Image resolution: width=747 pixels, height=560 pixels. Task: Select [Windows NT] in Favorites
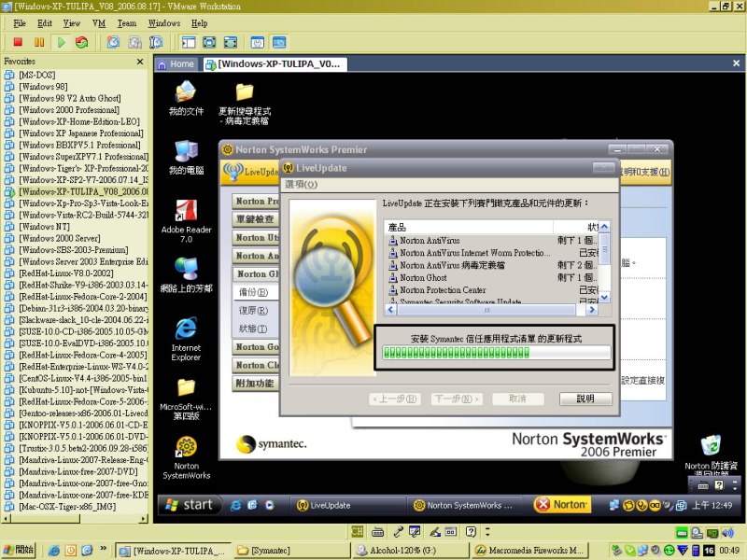tap(44, 227)
